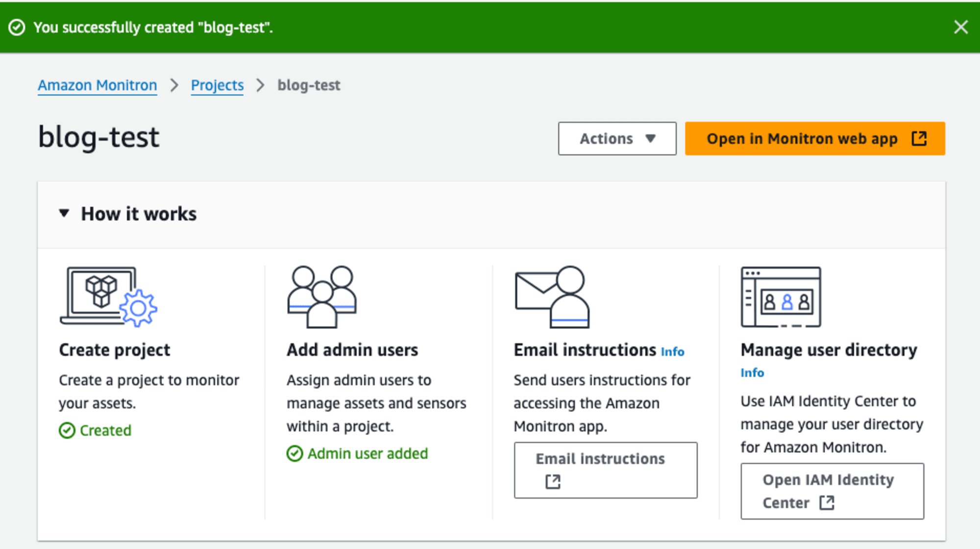Dismiss the green success banner

pyautogui.click(x=961, y=27)
